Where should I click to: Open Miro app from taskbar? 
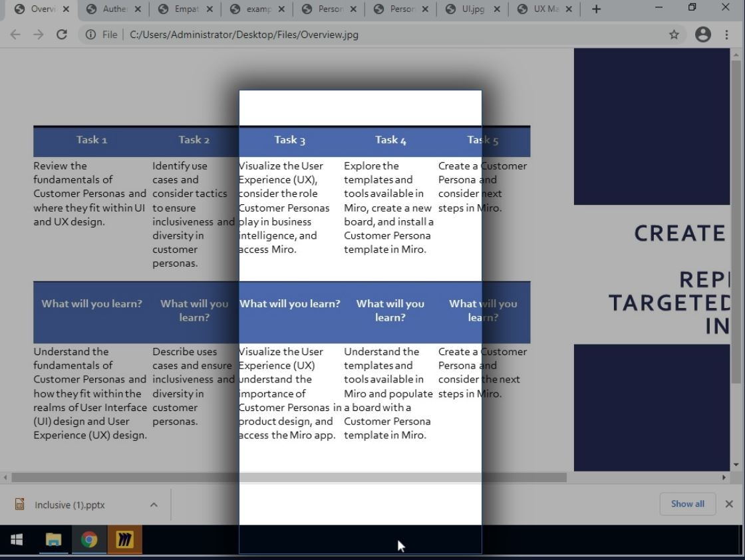(x=124, y=539)
